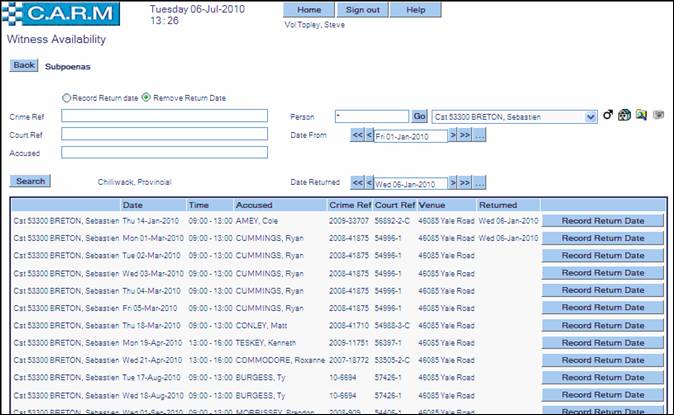Image resolution: width=674 pixels, height=415 pixels.
Task: Click the male symbol person icon
Action: tap(607, 116)
